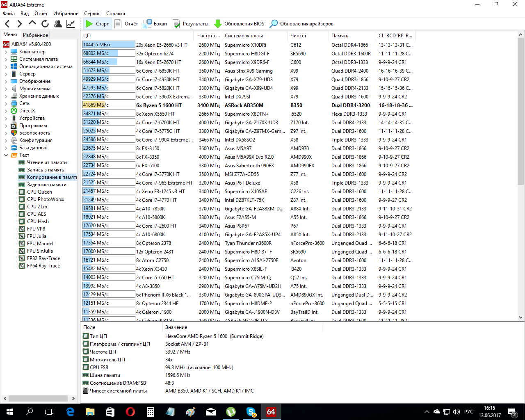Expand the Системная плата tree node
Image resolution: width=525 pixels, height=420 pixels.
[6, 59]
